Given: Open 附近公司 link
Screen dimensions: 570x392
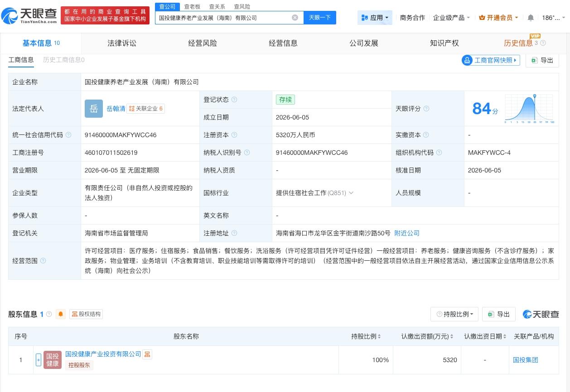Looking at the screenshot, I should point(407,233).
